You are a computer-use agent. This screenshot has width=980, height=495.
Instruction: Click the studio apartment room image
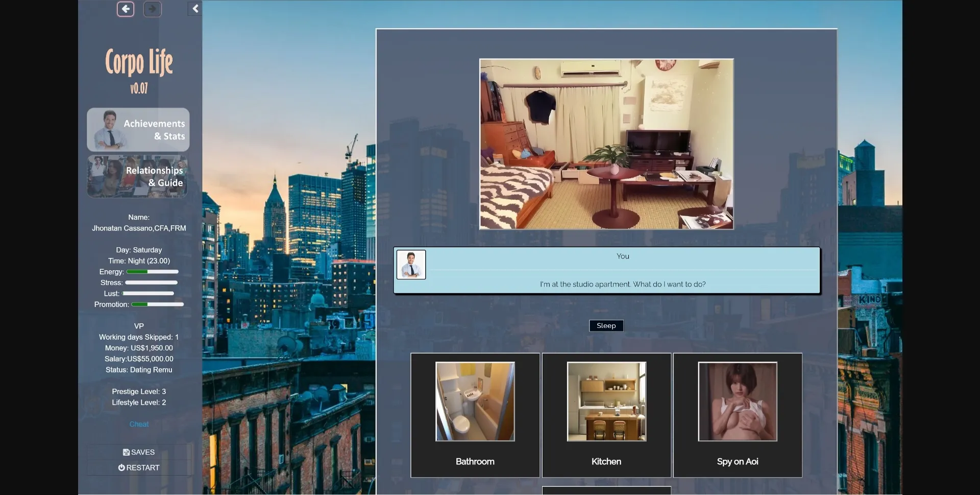[x=606, y=144]
